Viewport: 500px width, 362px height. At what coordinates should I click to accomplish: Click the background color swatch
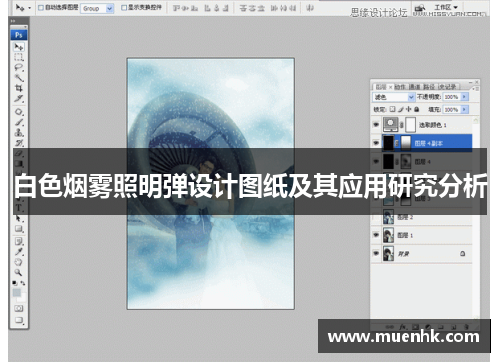(x=22, y=298)
